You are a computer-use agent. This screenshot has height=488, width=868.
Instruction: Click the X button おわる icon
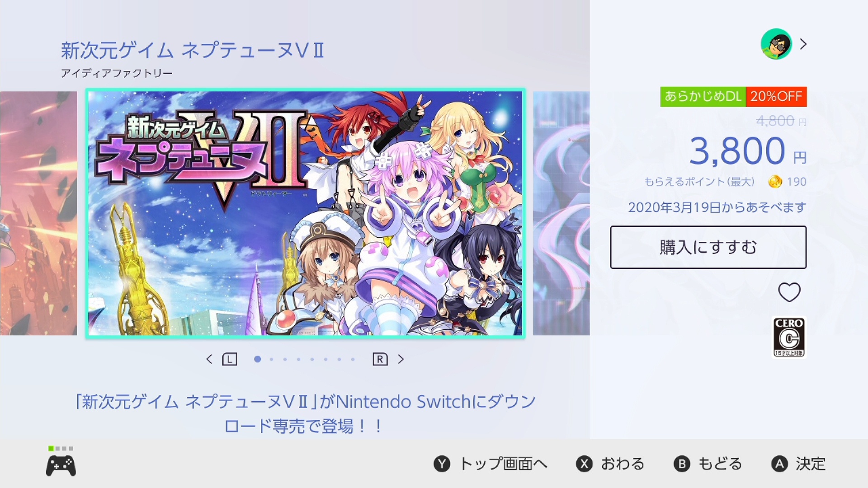coord(584,464)
